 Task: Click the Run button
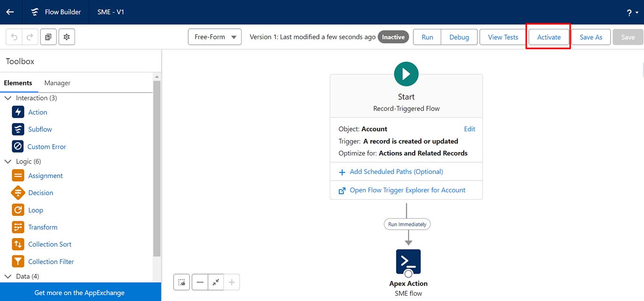point(427,37)
